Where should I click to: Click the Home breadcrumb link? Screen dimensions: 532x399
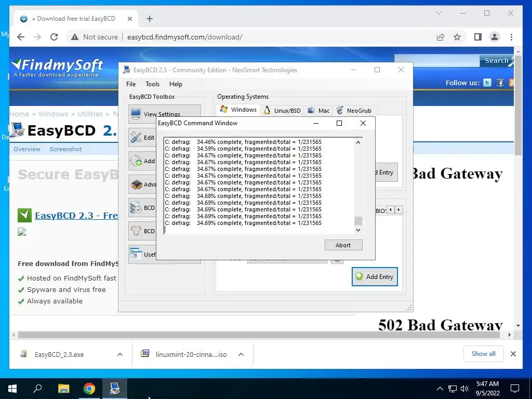19,114
